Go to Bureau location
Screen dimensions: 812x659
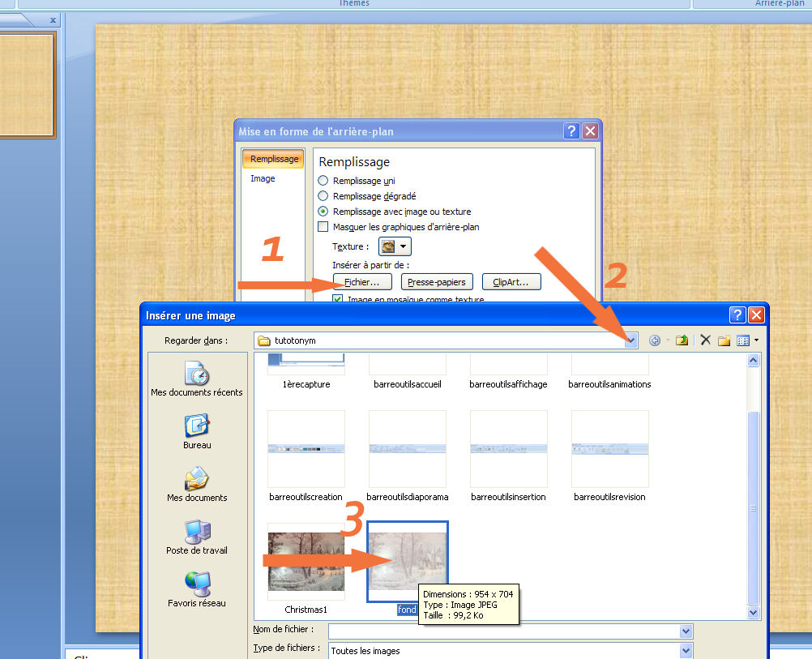tap(197, 431)
